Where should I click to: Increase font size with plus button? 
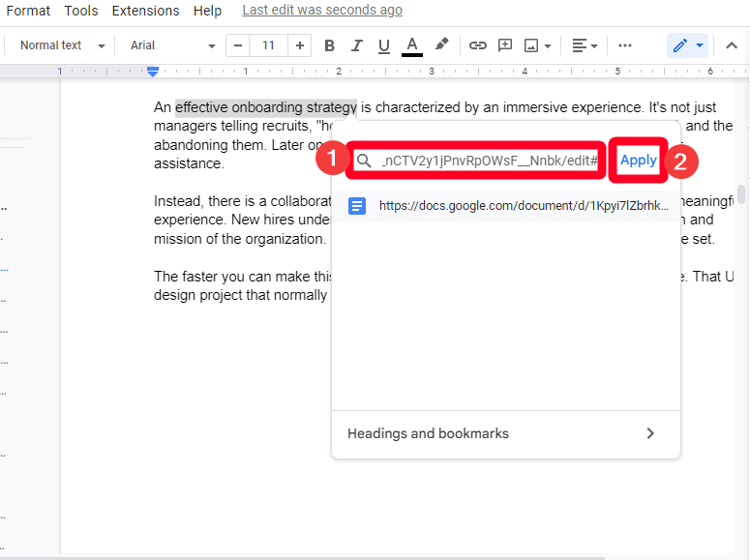300,45
